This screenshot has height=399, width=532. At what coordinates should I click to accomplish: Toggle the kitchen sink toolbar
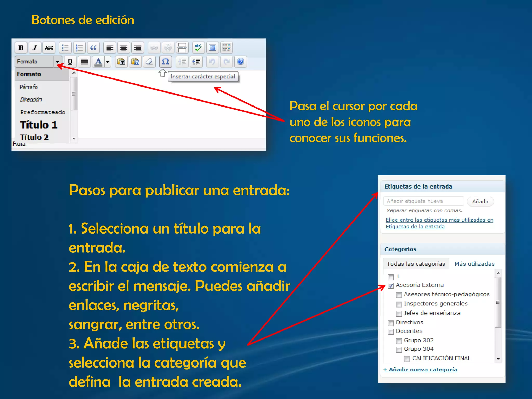point(227,48)
